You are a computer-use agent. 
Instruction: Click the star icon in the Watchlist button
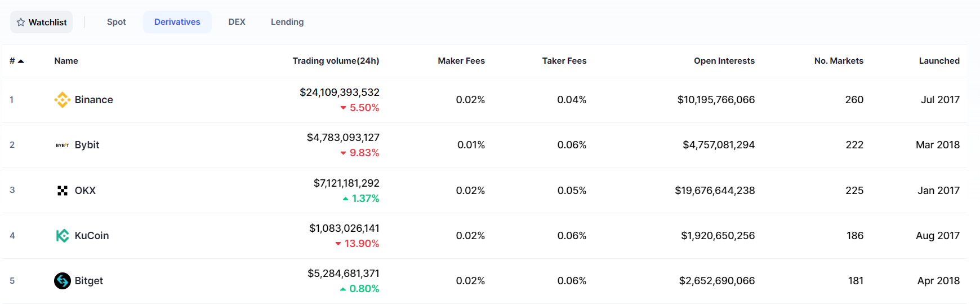21,22
